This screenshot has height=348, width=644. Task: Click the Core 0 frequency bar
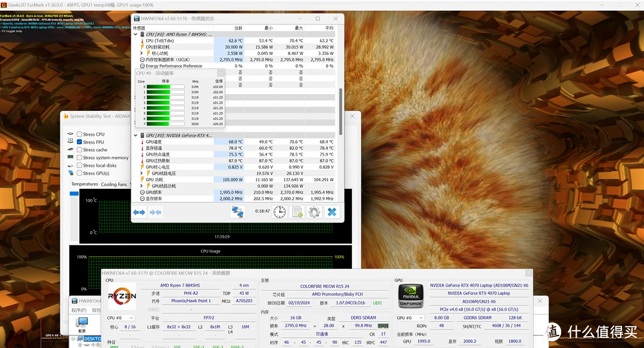coord(166,86)
